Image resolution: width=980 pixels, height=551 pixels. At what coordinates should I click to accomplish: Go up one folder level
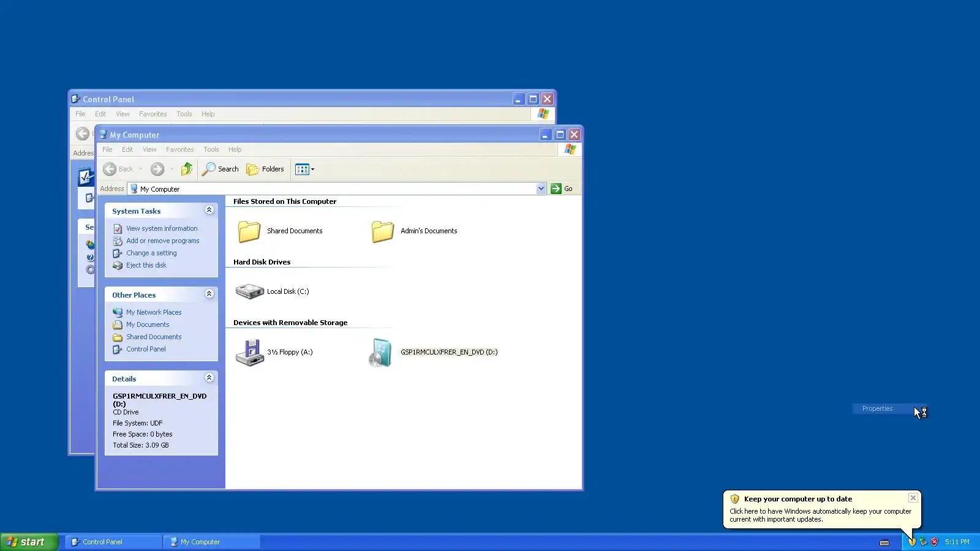(187, 169)
